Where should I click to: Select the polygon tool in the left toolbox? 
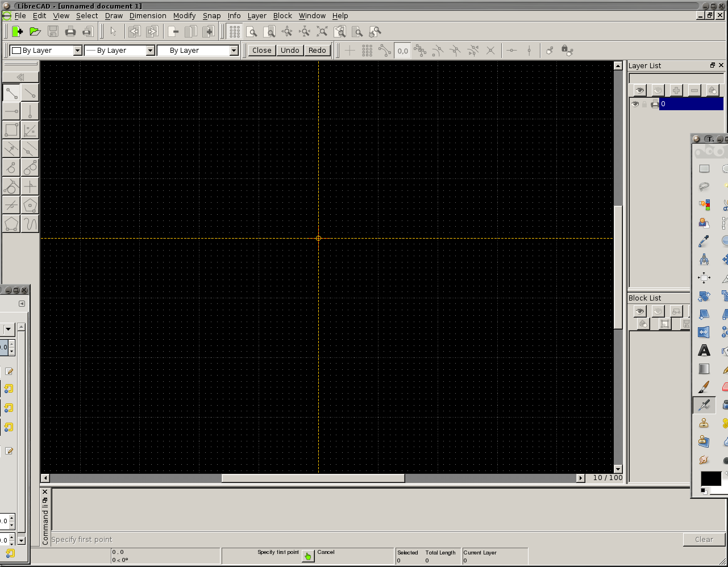click(x=30, y=205)
